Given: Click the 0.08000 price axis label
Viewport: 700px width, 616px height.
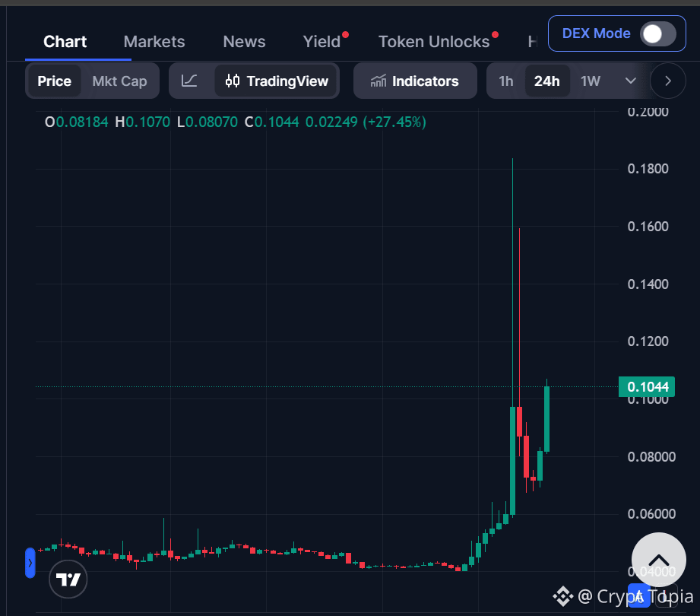Looking at the screenshot, I should tap(651, 457).
